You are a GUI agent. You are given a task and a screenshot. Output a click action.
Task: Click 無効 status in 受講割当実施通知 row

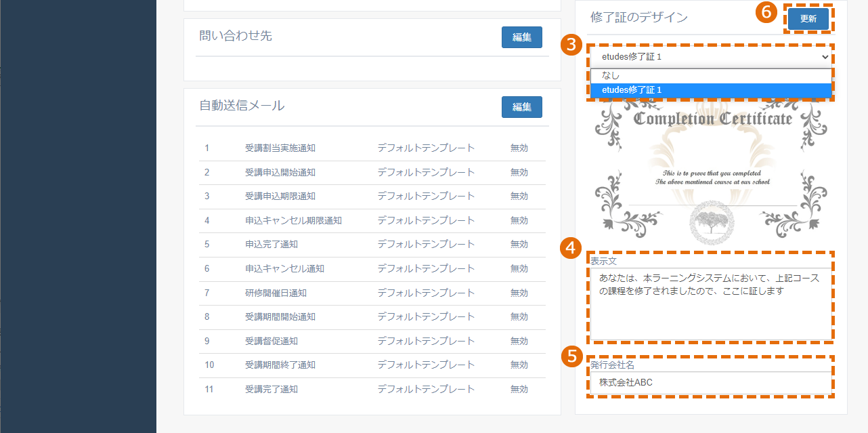pyautogui.click(x=519, y=148)
